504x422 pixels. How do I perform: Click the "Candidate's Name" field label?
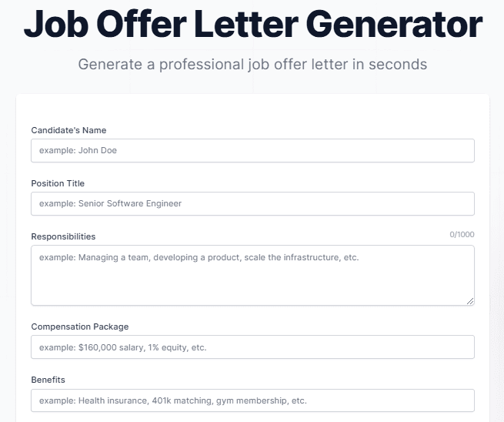point(68,130)
